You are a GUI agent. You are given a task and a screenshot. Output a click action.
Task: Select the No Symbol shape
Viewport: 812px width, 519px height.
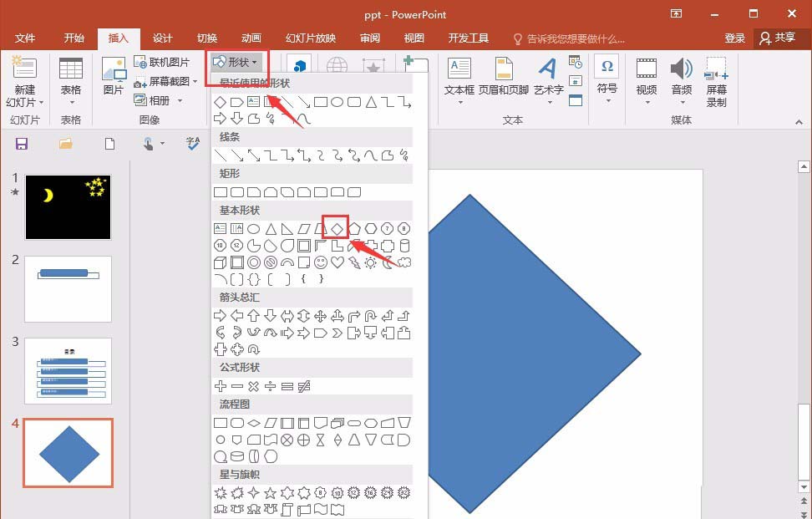(x=271, y=262)
